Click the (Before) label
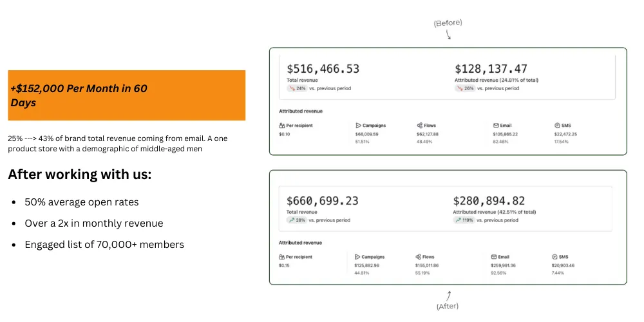This screenshot has height=322, width=644. click(448, 23)
